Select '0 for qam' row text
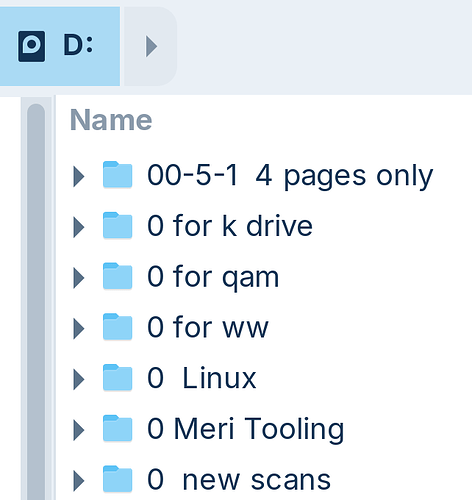The height and width of the screenshot is (500, 472). (x=213, y=278)
